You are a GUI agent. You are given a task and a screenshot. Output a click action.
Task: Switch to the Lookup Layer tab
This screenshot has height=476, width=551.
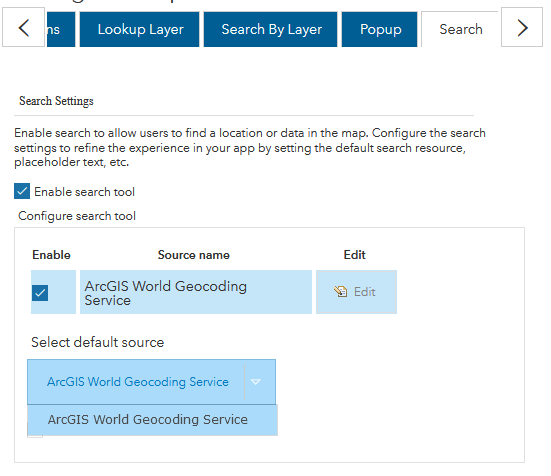[140, 29]
